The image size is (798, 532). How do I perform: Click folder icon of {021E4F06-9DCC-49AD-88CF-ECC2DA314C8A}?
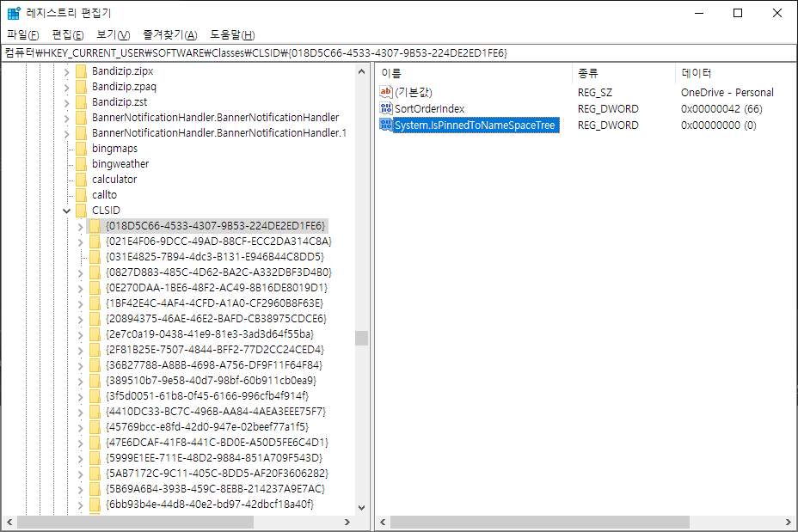[95, 242]
